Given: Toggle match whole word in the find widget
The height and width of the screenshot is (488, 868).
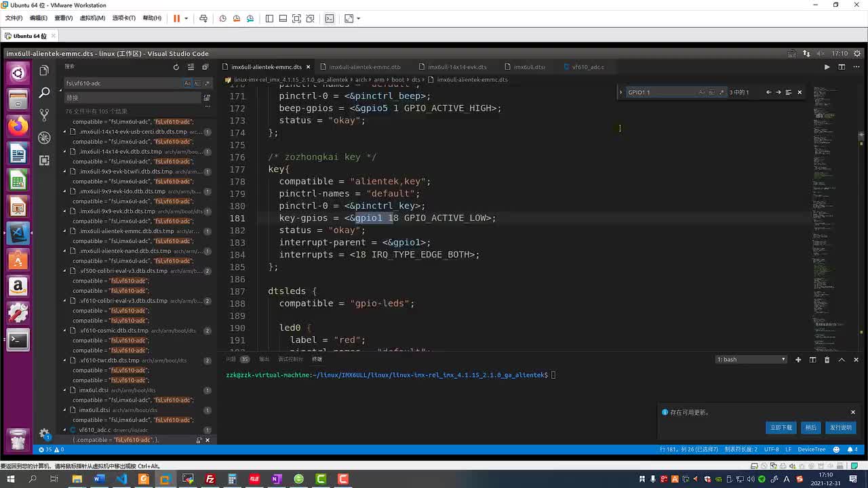Looking at the screenshot, I should pyautogui.click(x=711, y=92).
